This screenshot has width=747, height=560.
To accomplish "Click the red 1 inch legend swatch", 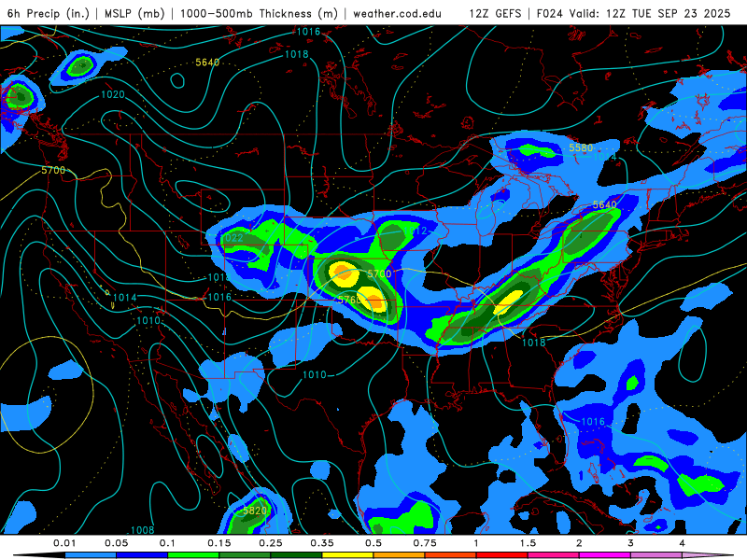I will (502, 555).
